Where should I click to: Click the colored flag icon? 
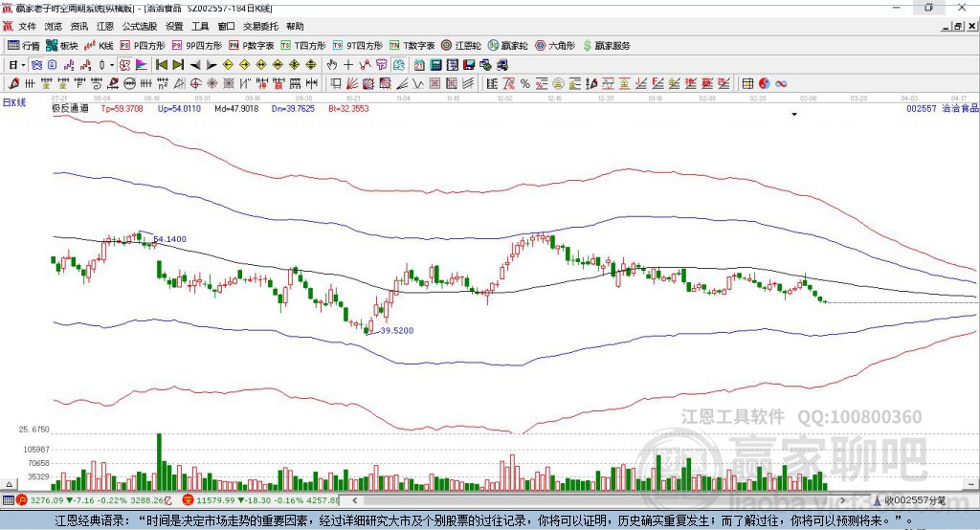142,65
